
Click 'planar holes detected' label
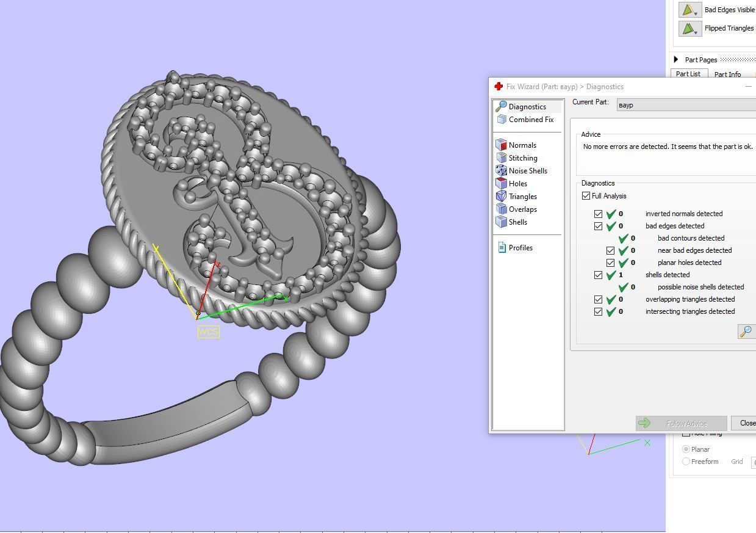pos(689,263)
